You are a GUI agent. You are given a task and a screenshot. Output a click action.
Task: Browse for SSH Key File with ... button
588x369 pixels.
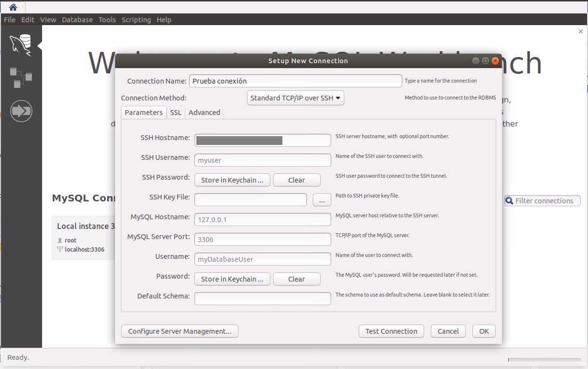point(322,200)
